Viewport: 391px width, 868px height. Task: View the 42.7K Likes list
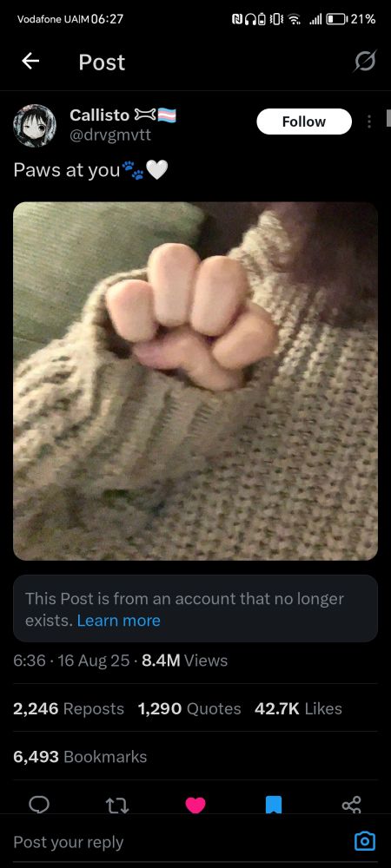(299, 708)
